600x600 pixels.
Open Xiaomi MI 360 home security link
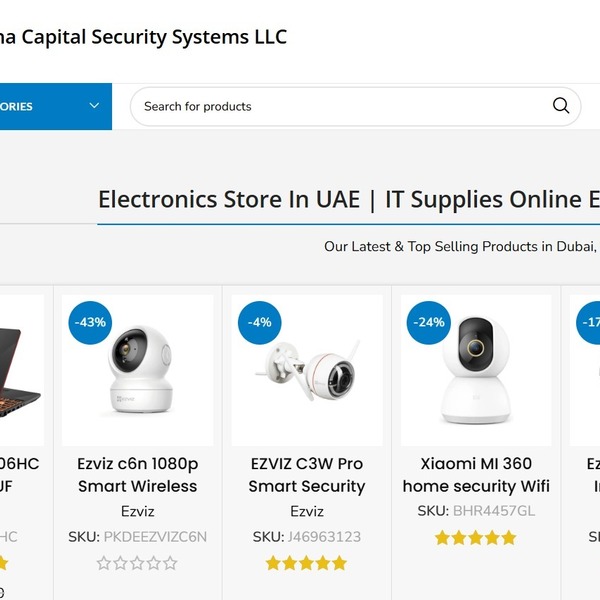pos(476,475)
